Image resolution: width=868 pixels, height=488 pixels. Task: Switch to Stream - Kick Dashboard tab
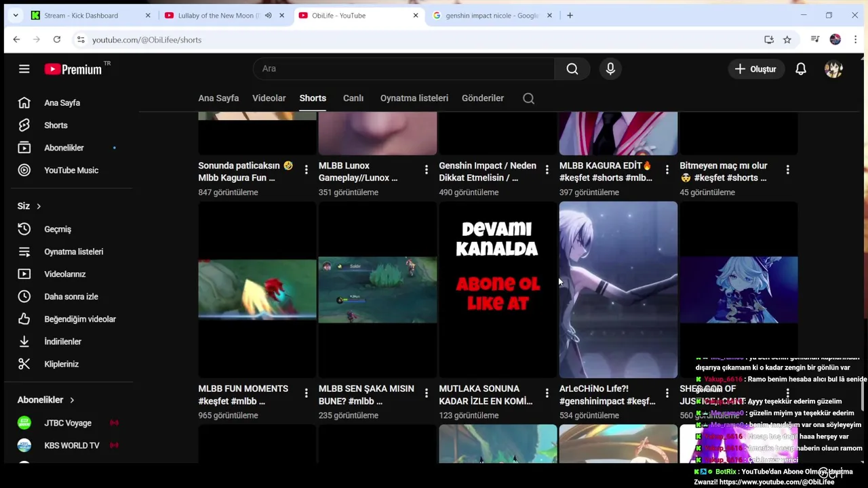tap(90, 16)
